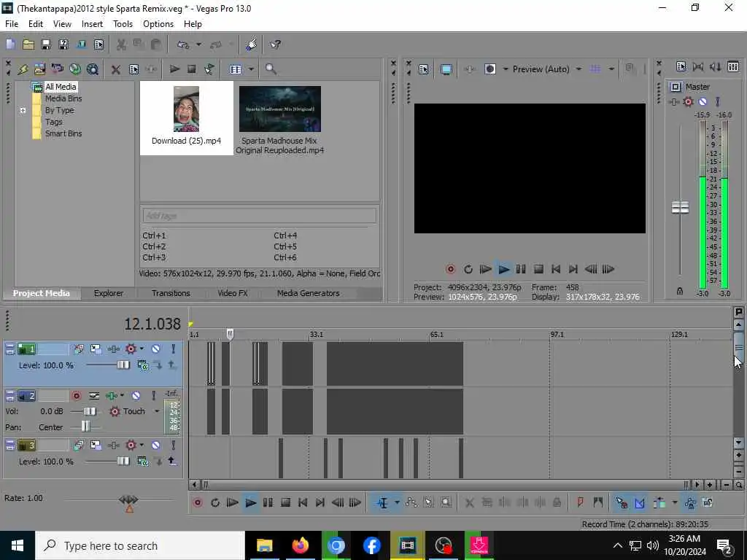The height and width of the screenshot is (560, 747).
Task: Open track 1 automation settings dropdown arrow
Action: (142, 349)
